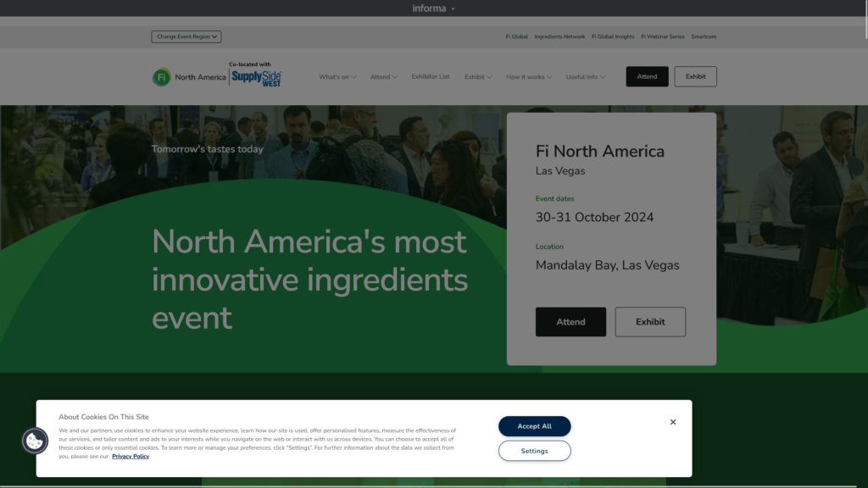This screenshot has width=868, height=488.
Task: Open the Ingredients Network link
Action: pyautogui.click(x=559, y=36)
